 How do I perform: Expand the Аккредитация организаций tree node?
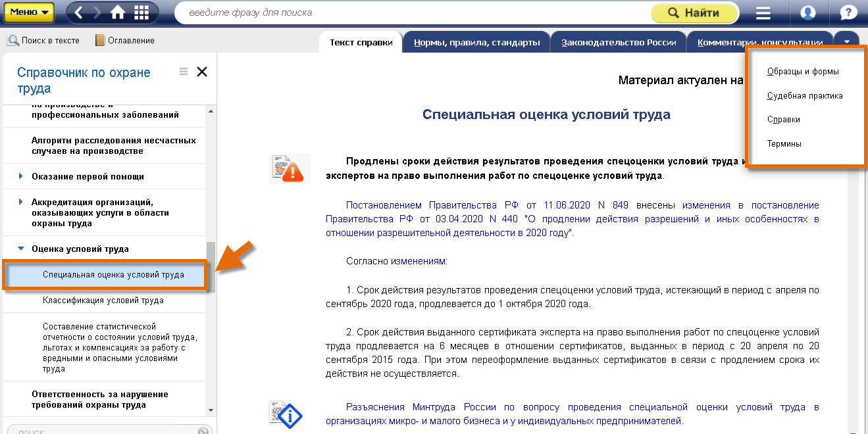coord(21,202)
